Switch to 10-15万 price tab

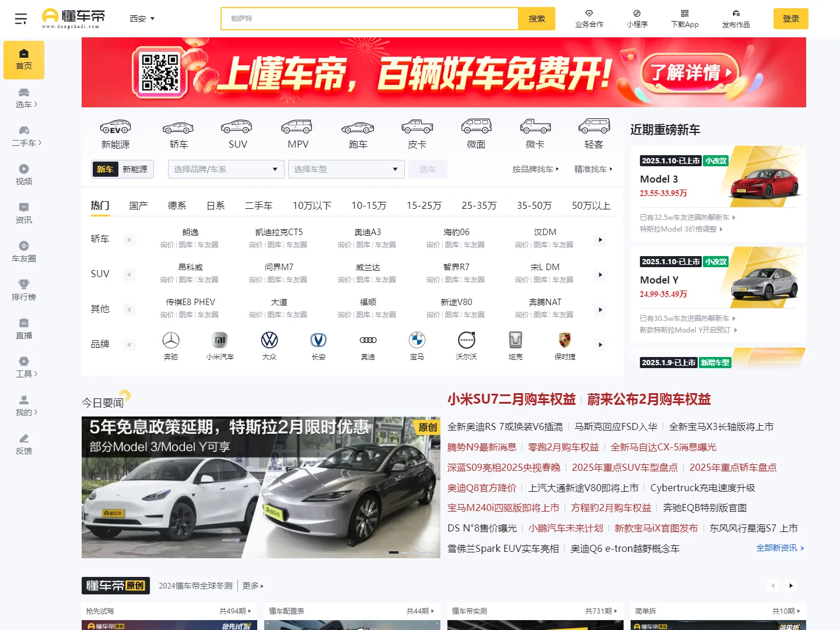pyautogui.click(x=369, y=205)
